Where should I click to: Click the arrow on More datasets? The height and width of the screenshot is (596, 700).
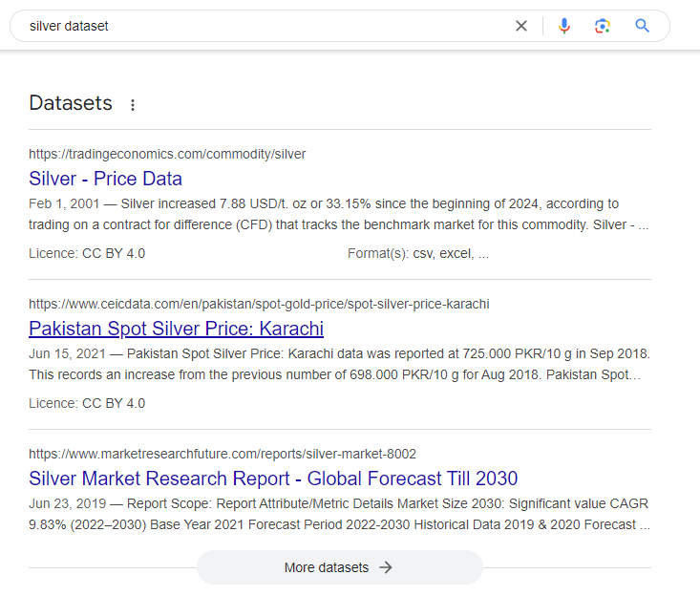coord(385,567)
